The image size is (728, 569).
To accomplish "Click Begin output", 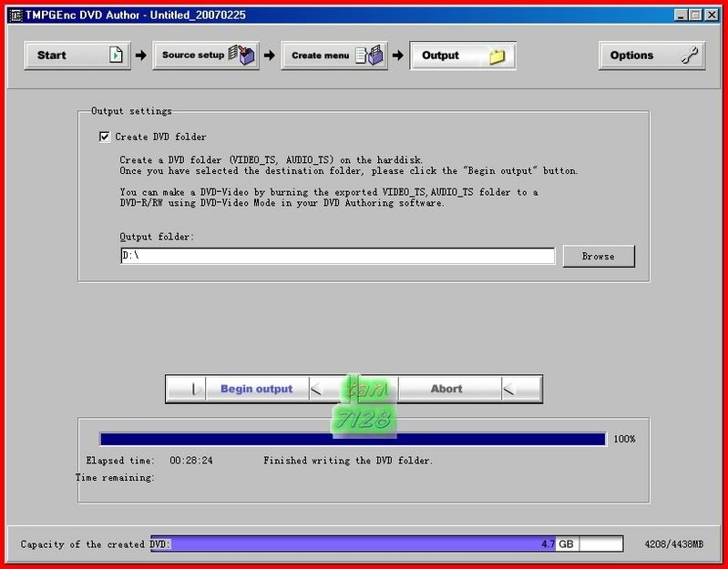I will pyautogui.click(x=256, y=389).
